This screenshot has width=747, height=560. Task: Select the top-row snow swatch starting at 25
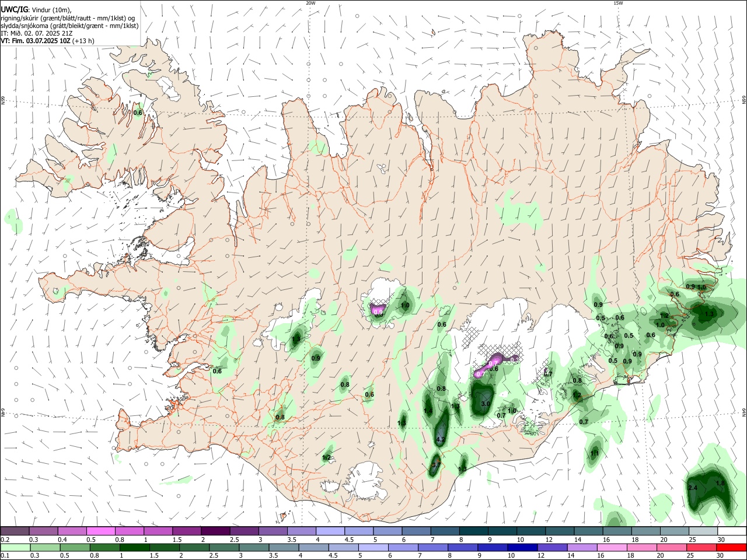tap(703, 531)
